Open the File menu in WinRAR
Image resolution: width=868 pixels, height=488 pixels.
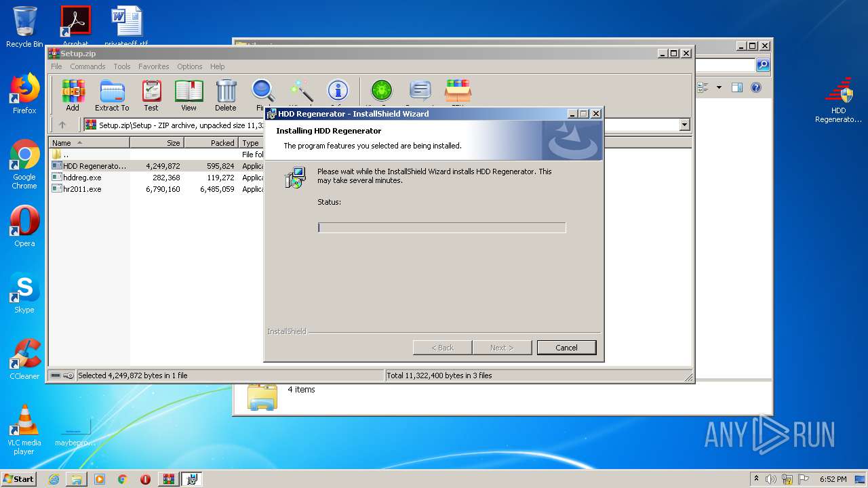pos(56,66)
